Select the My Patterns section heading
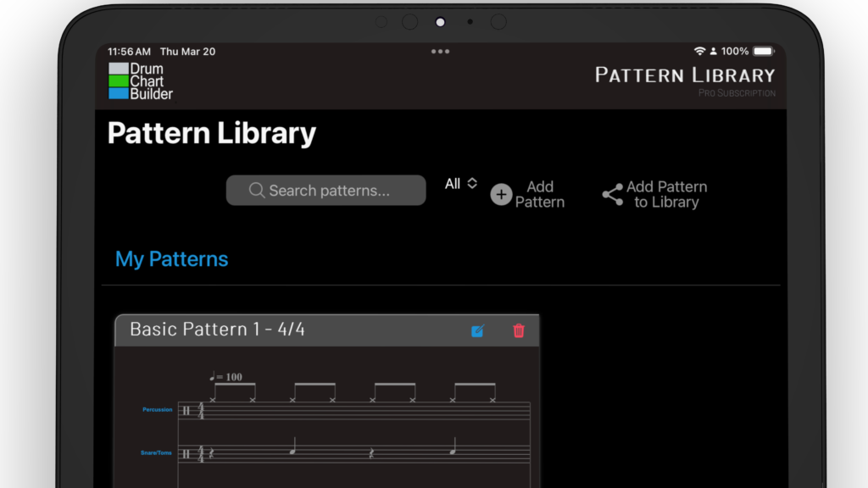Screen dimensions: 868x488 (171, 259)
